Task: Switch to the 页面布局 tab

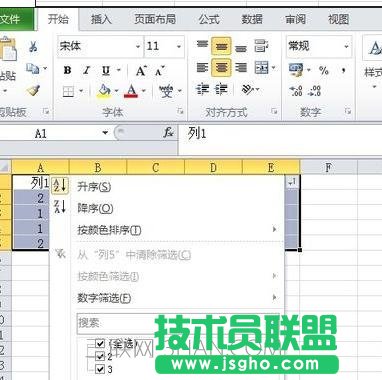Action: [155, 19]
